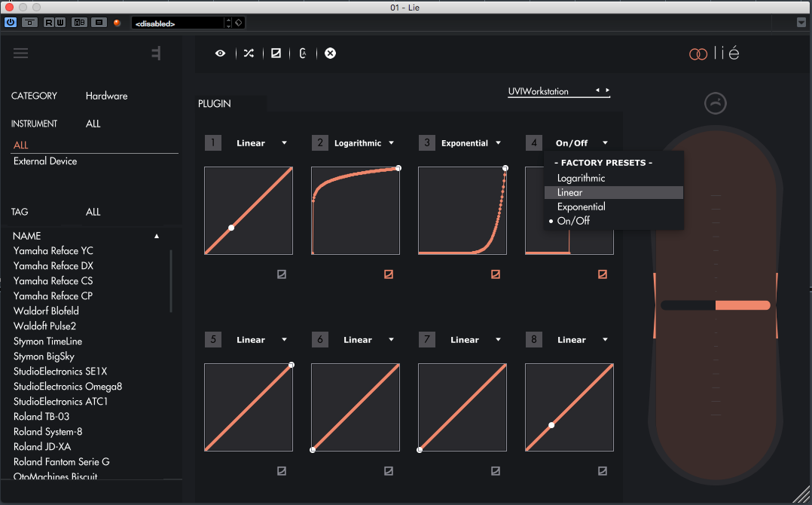Open the host plugin menu arrow at top right
The image size is (812, 505).
click(801, 23)
